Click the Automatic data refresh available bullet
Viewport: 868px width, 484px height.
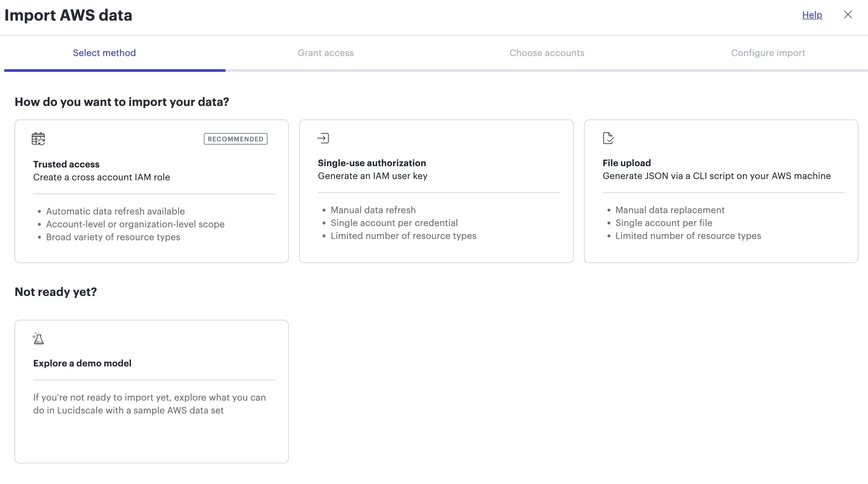pyautogui.click(x=115, y=211)
